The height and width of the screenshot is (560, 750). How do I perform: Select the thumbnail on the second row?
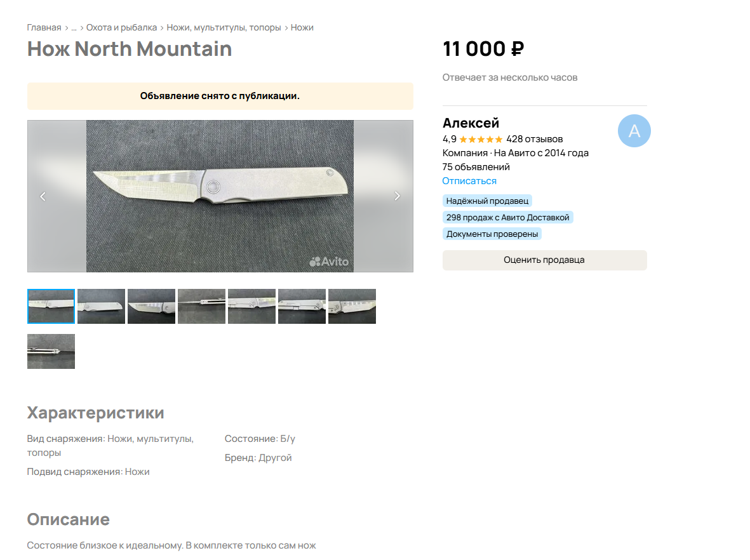pyautogui.click(x=51, y=351)
